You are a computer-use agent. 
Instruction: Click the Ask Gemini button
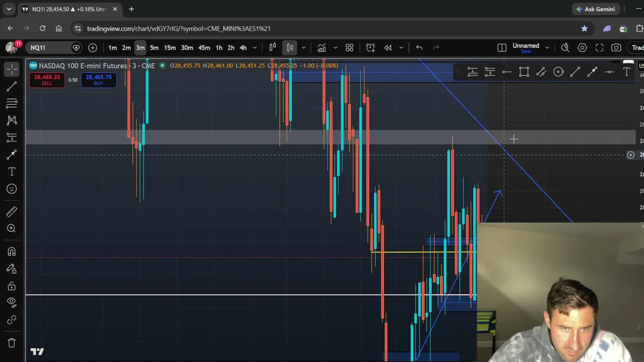(595, 9)
